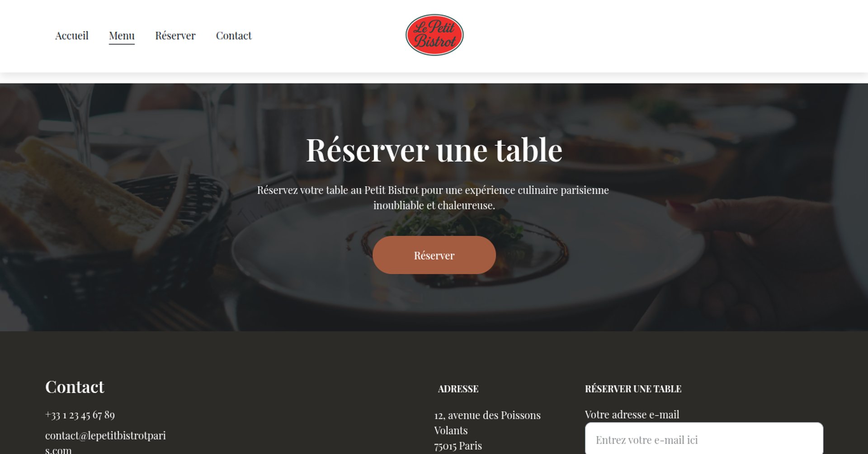Image resolution: width=868 pixels, height=454 pixels.
Task: Click the contact@lepetitbistrotparis.com email address
Action: point(105,442)
